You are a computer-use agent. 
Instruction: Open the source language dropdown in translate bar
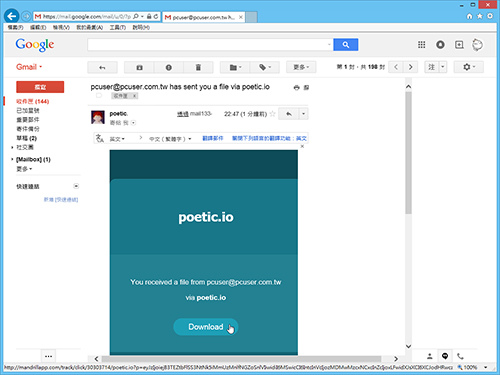pyautogui.click(x=117, y=139)
